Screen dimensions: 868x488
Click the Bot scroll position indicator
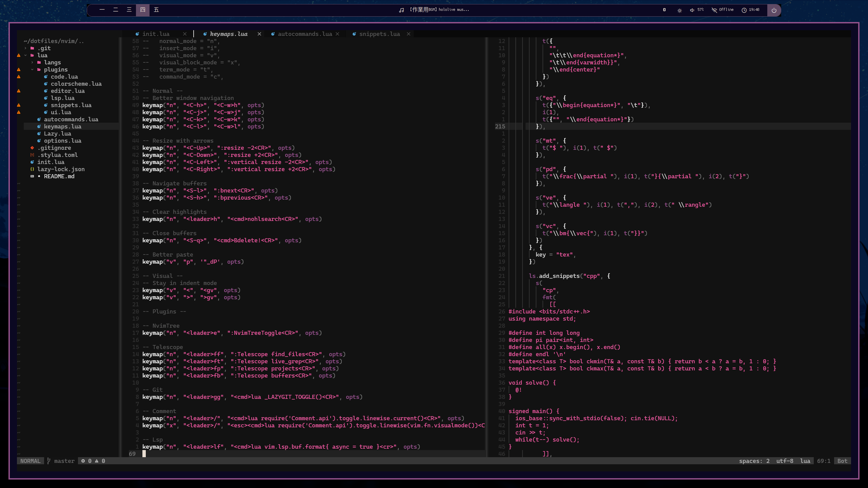tap(843, 461)
